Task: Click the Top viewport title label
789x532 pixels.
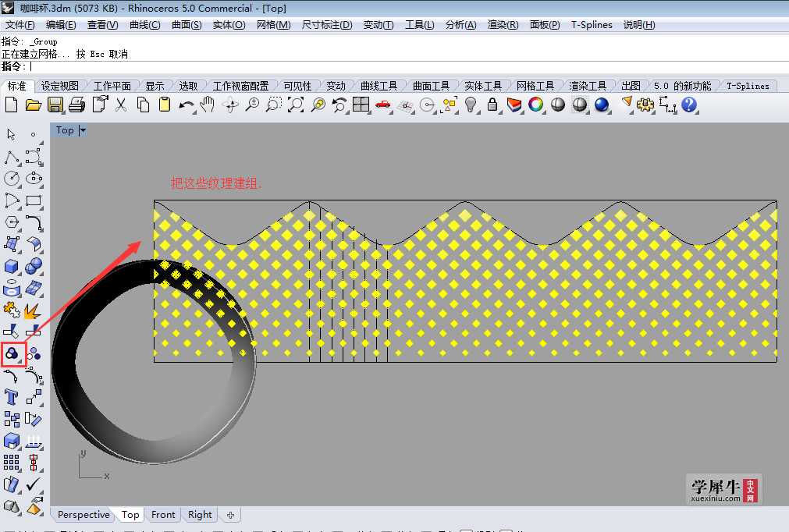Action: pyautogui.click(x=65, y=130)
